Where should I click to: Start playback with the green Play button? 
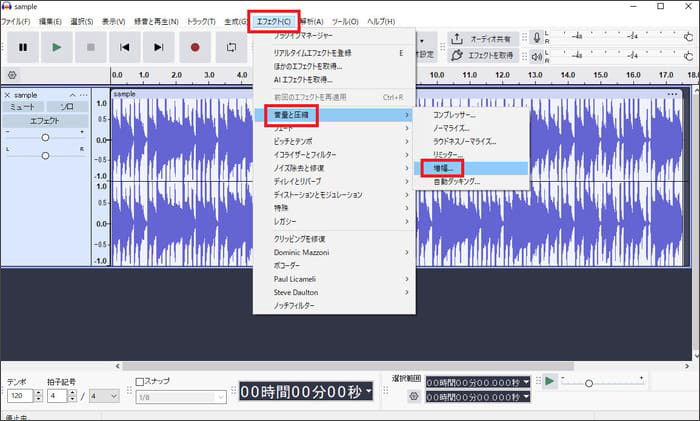pos(57,47)
